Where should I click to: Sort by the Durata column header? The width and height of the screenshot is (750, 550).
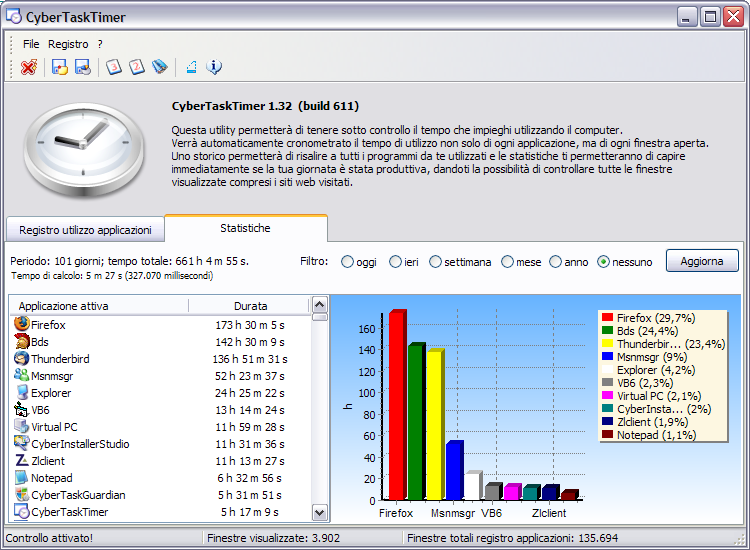[250, 306]
